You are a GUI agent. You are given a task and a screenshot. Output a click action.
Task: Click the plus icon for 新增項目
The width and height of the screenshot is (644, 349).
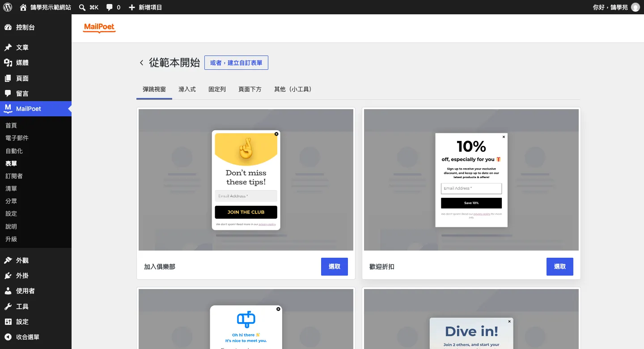pyautogui.click(x=131, y=7)
